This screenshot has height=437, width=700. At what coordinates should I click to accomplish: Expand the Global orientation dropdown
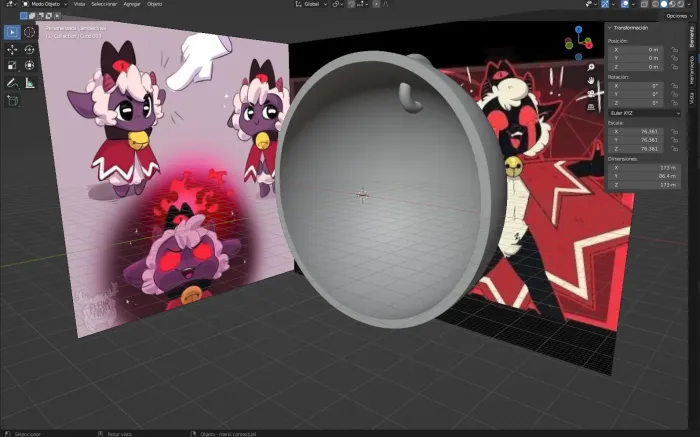(311, 4)
